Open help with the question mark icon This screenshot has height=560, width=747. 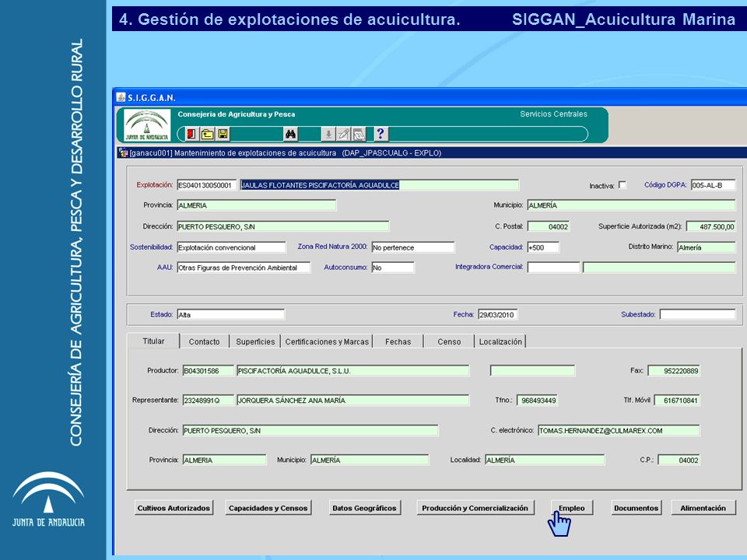point(381,134)
